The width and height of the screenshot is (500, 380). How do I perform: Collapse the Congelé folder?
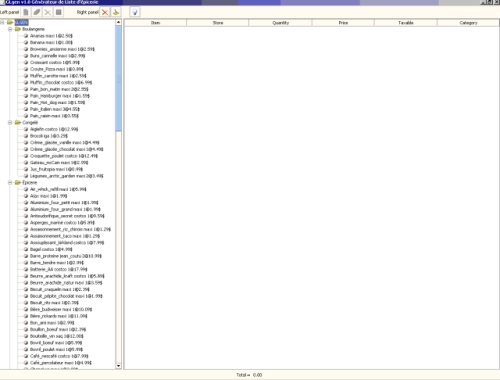pyautogui.click(x=10, y=122)
